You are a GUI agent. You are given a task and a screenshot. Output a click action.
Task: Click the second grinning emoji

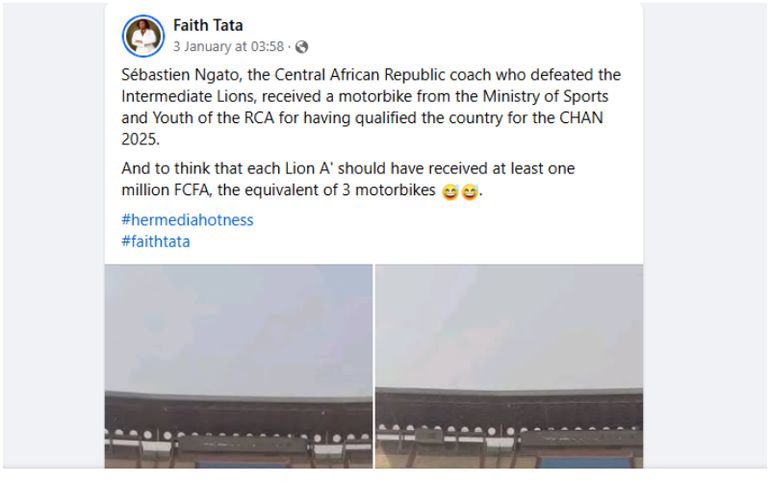469,192
